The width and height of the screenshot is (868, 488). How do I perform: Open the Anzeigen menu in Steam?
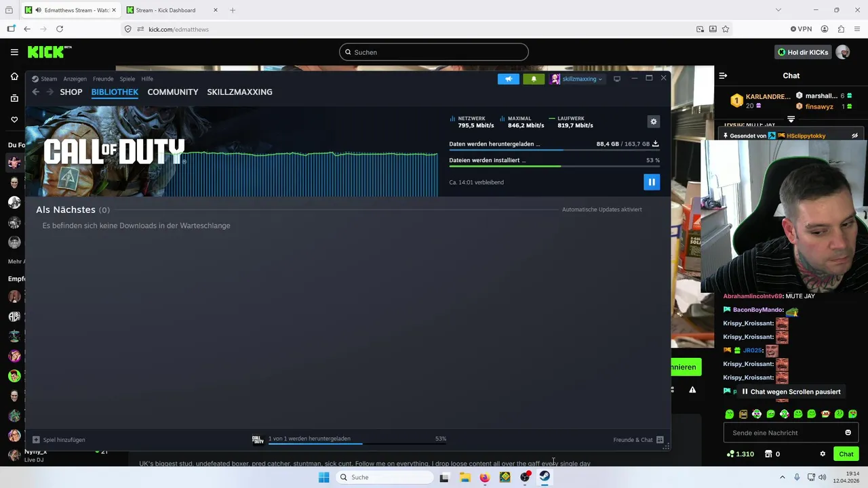point(75,79)
